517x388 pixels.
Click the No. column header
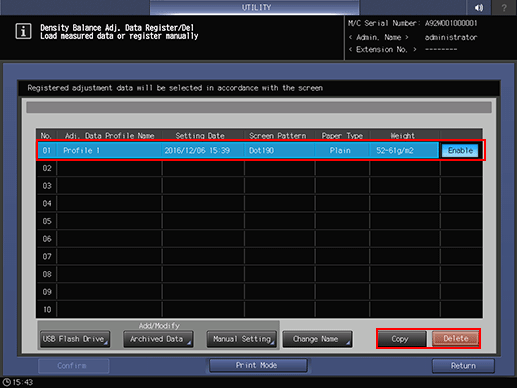[x=46, y=136]
